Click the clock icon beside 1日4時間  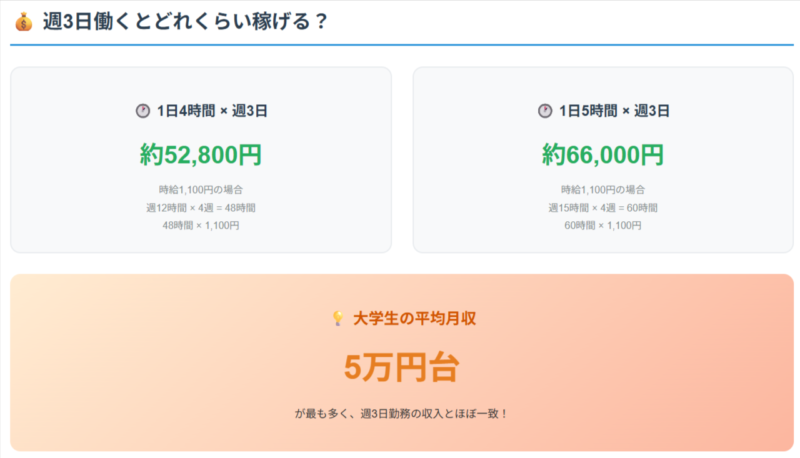click(x=143, y=111)
